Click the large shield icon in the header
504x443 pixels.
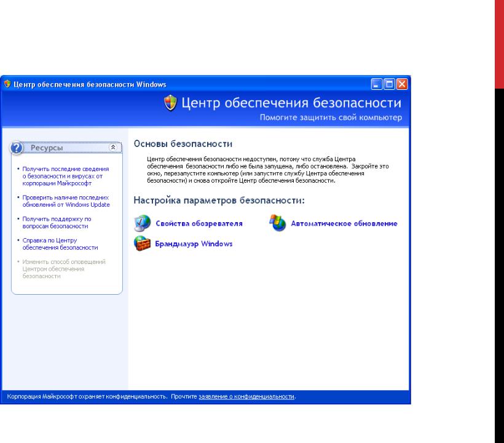170,103
